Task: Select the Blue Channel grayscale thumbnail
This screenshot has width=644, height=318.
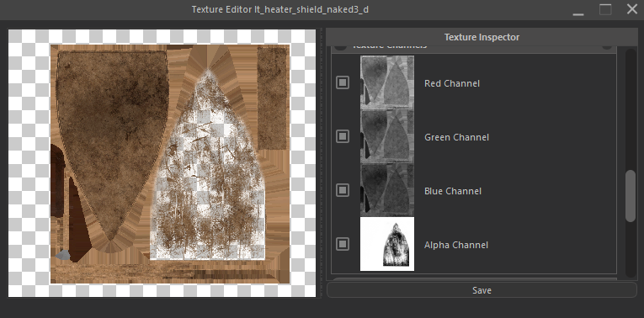Action: click(387, 189)
